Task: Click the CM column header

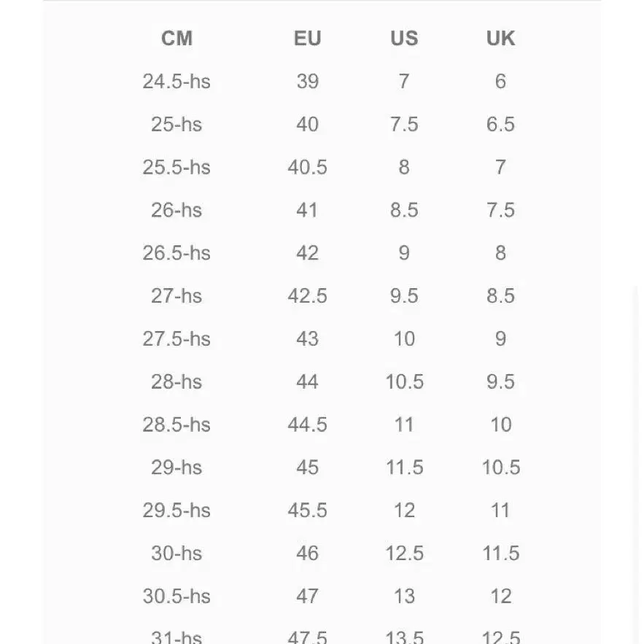Action: coord(176,39)
